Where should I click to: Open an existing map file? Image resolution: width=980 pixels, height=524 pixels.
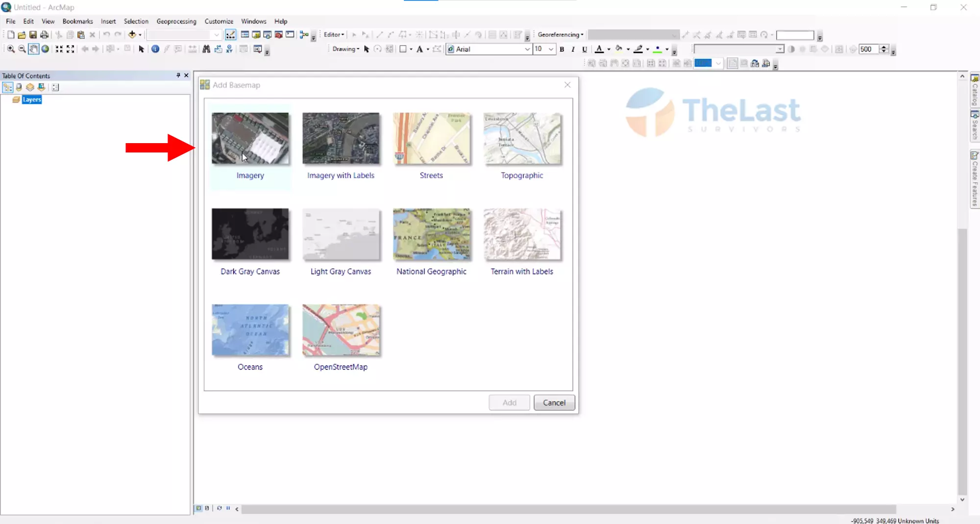coord(22,35)
